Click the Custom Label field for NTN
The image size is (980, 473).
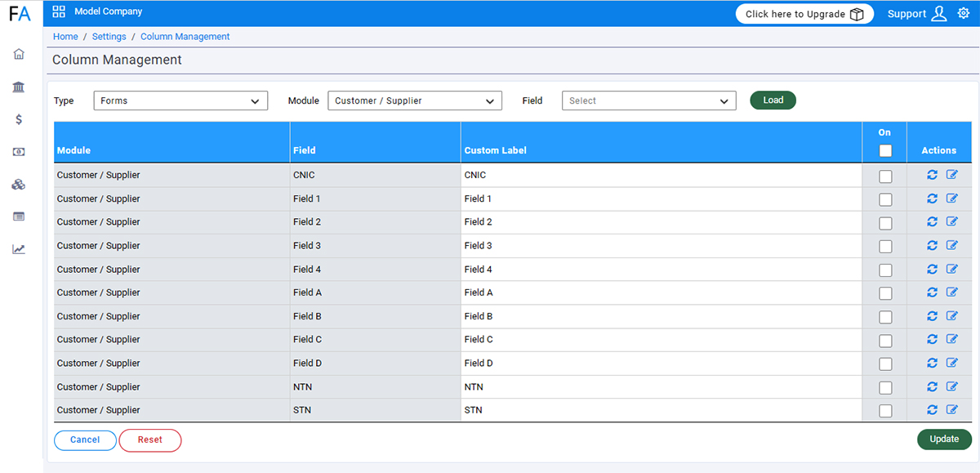pos(661,386)
